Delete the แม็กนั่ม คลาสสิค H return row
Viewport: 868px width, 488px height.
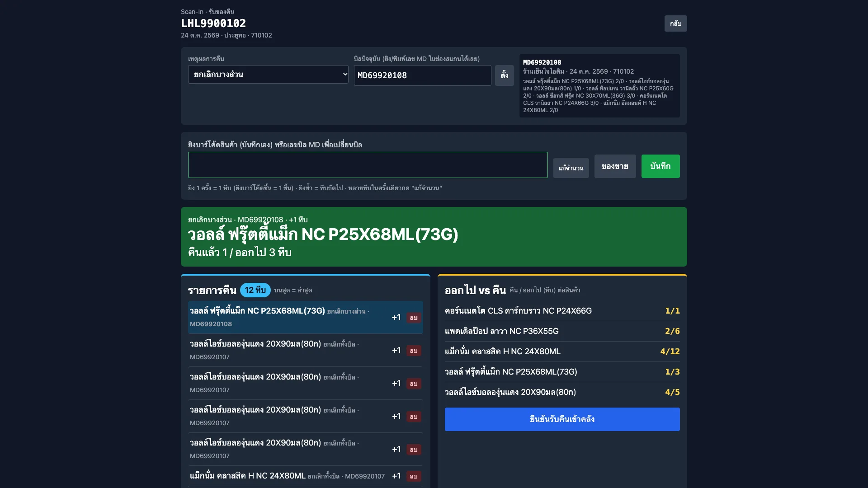pyautogui.click(x=413, y=476)
